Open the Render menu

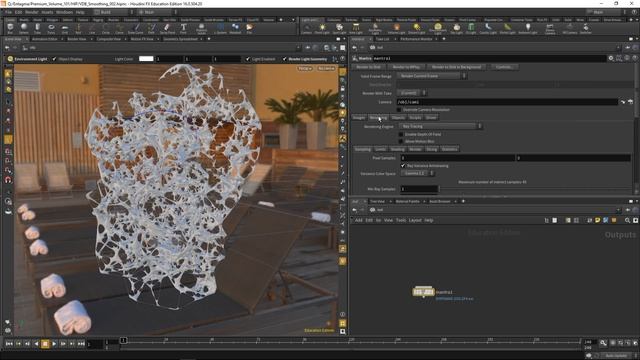tap(31, 12)
